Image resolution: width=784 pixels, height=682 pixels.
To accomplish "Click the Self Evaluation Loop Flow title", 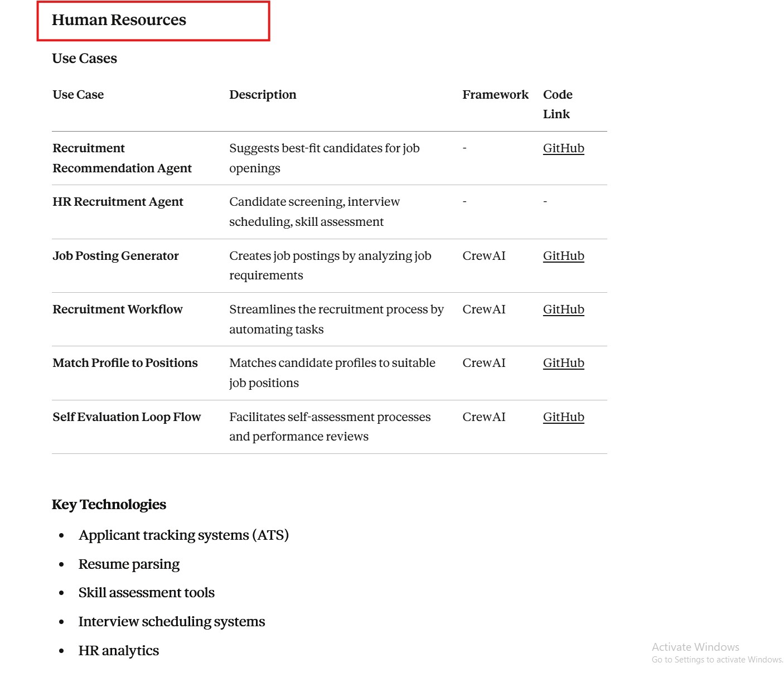I will tap(127, 417).
